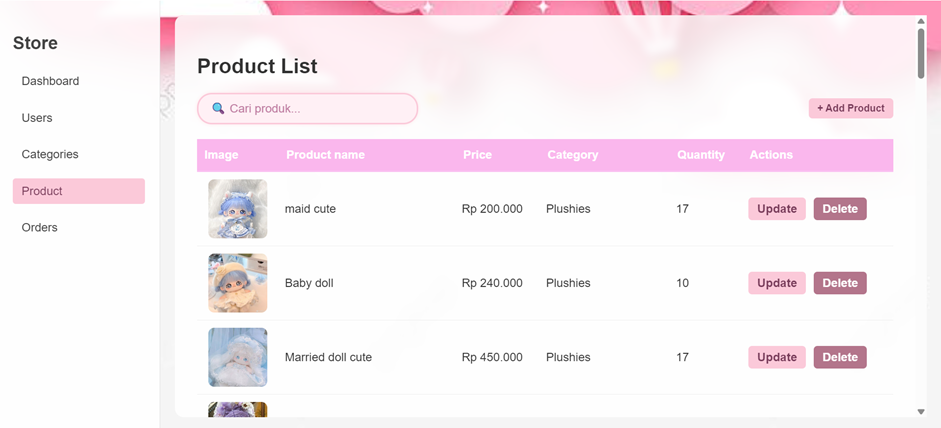Open the Married doll cute thumbnail
941x428 pixels.
tap(237, 357)
